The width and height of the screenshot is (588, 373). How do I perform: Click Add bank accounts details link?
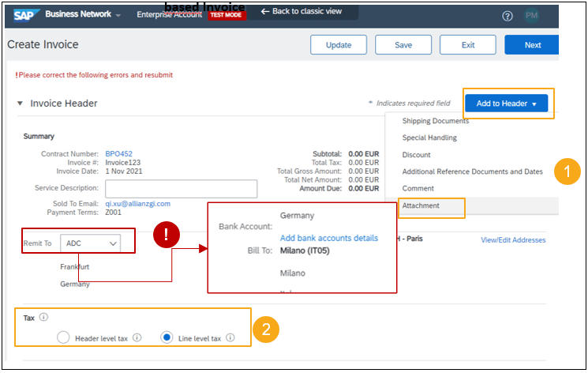[329, 238]
